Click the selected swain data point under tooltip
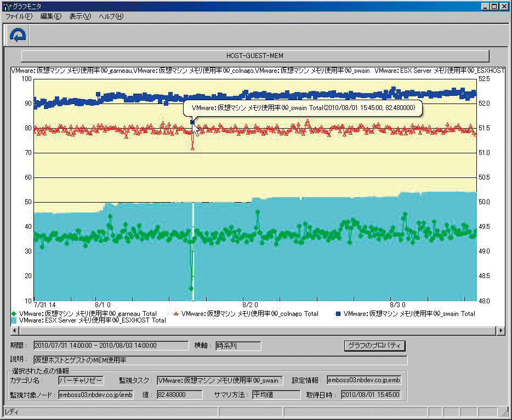512x420 pixels. 192,122
